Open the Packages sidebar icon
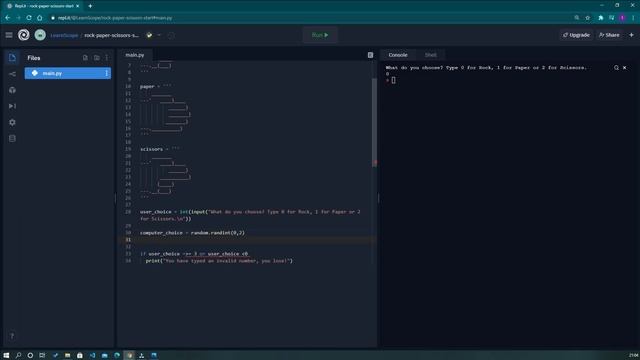The image size is (640, 360). tap(12, 90)
